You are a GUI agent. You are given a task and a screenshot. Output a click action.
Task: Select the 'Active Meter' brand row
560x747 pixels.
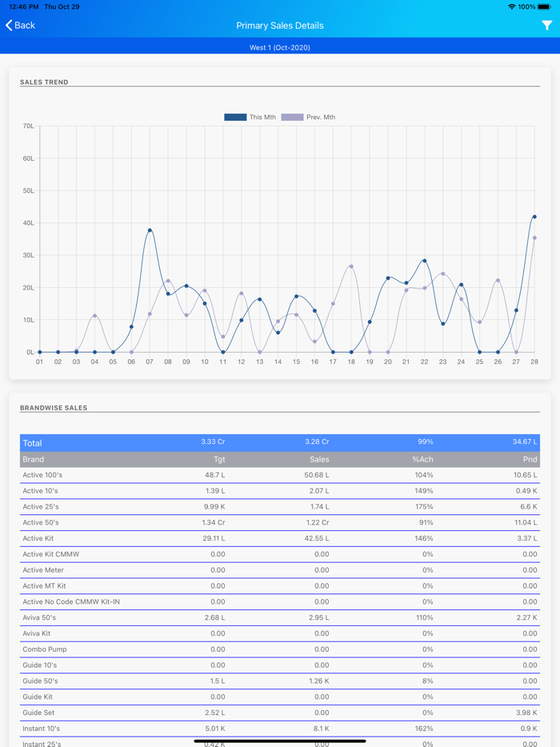point(280,569)
